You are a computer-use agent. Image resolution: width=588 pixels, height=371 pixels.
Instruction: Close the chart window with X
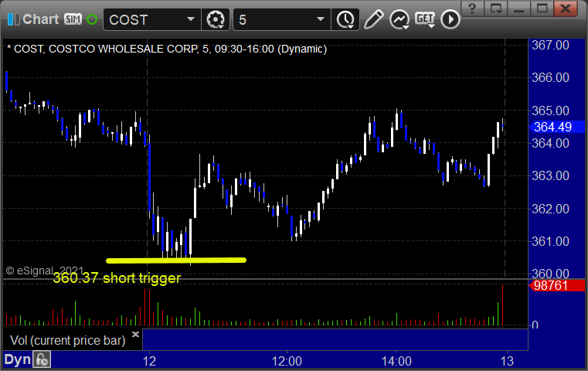click(565, 9)
